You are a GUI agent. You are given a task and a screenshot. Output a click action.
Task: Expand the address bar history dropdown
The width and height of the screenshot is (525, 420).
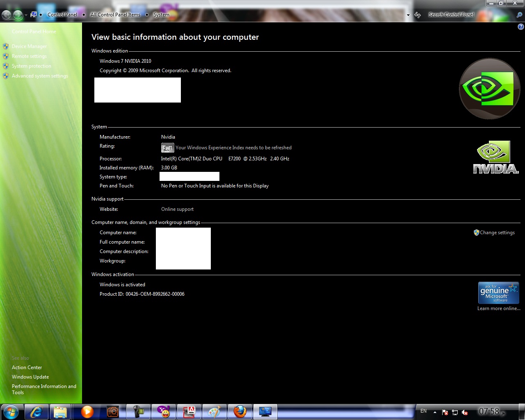tap(408, 15)
